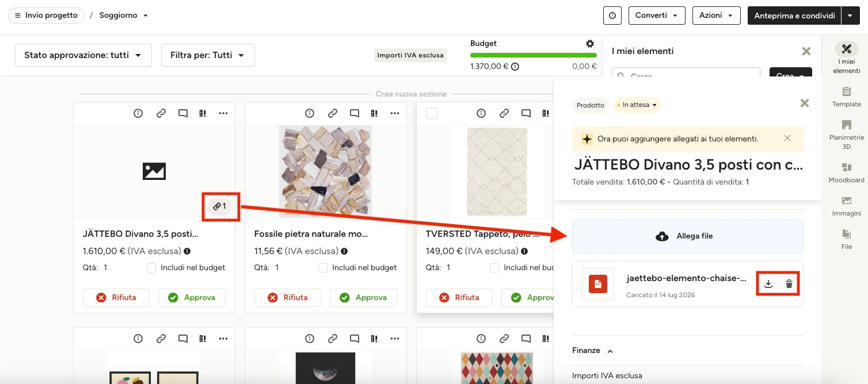Viewport: 868px width, 384px height.
Task: Open Fossile pietra product thumbnail
Action: 325,171
